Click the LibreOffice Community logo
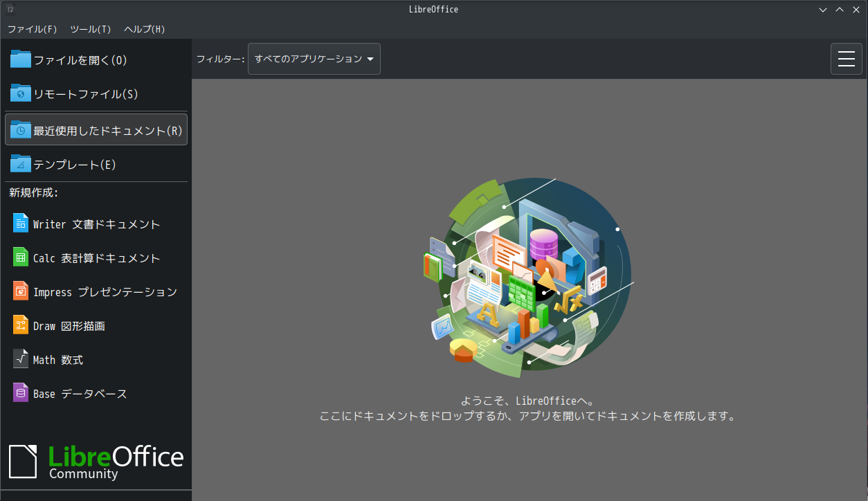Image resolution: width=868 pixels, height=501 pixels. click(x=96, y=462)
